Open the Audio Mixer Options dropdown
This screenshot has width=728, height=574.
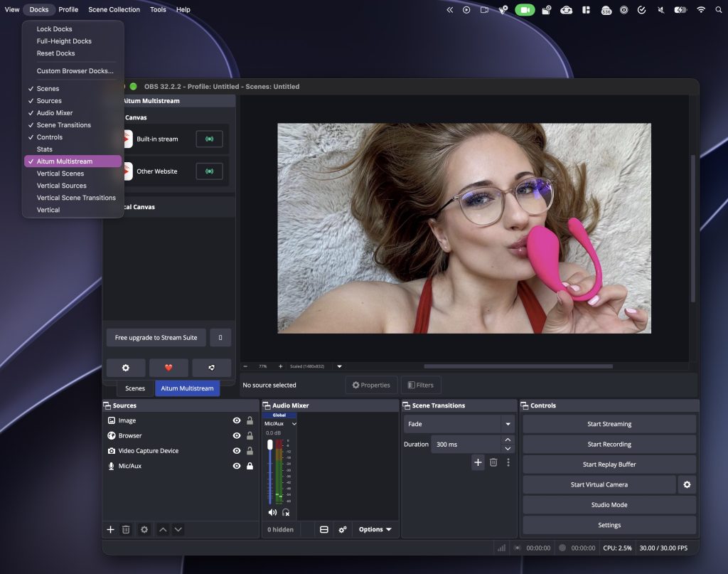[375, 529]
